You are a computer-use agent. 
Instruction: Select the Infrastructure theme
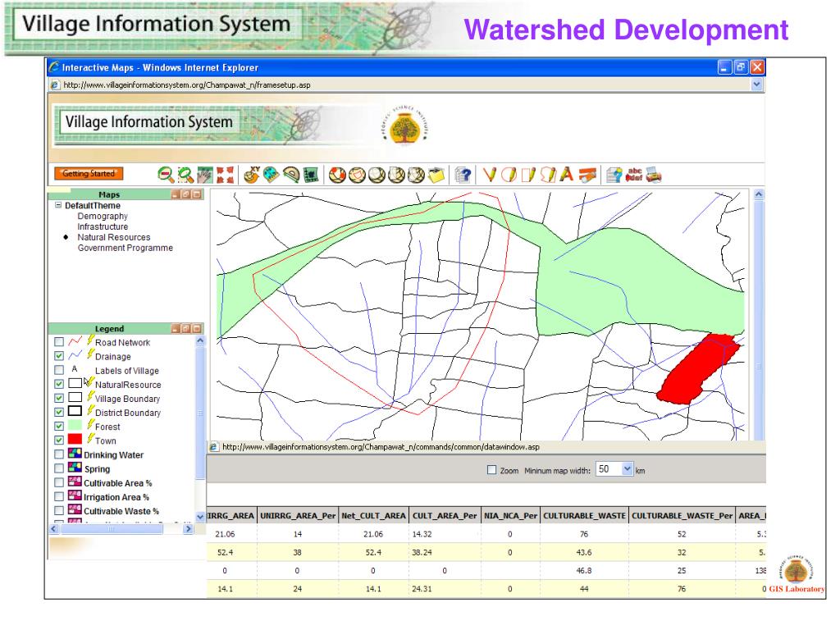tap(103, 226)
